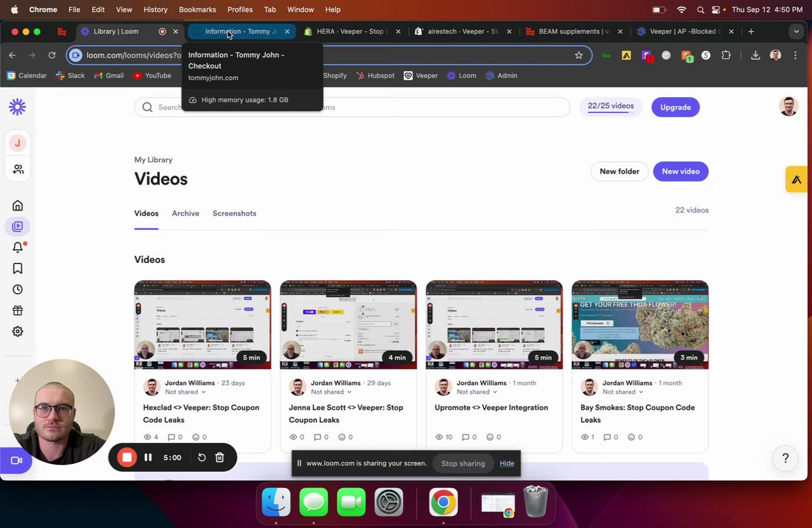Open the Hubspot bookmark
812x528 pixels.
(x=375, y=76)
